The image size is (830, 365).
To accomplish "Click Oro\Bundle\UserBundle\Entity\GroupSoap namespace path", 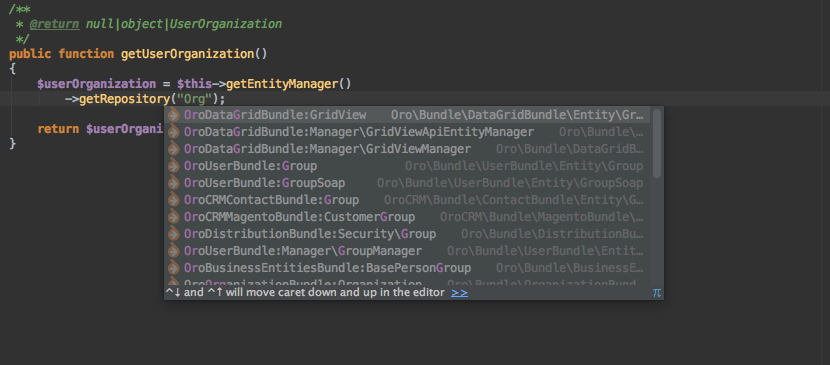I will pos(510,183).
